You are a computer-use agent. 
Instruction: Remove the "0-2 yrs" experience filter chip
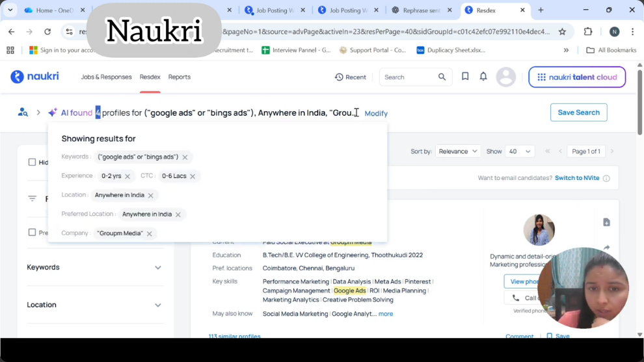coord(127,176)
